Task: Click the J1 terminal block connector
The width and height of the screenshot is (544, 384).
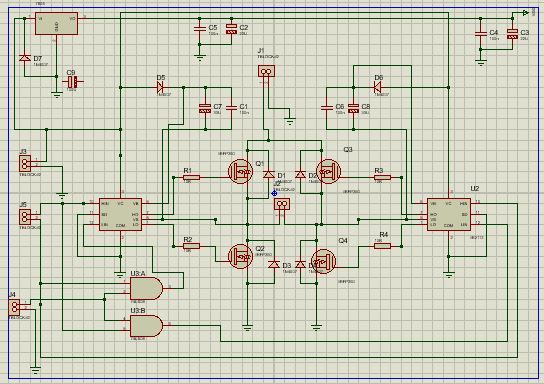Action: point(266,71)
